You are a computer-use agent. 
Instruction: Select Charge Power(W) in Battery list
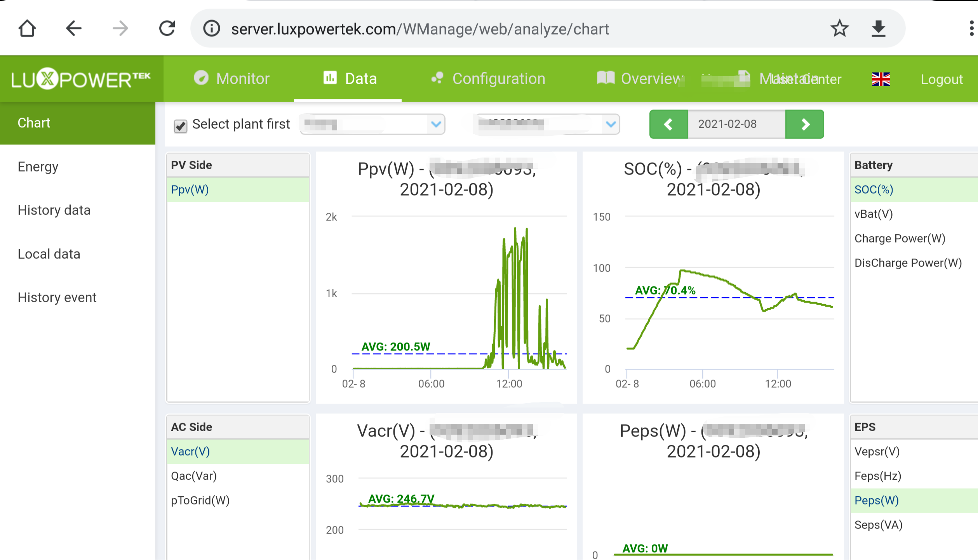pos(914,239)
